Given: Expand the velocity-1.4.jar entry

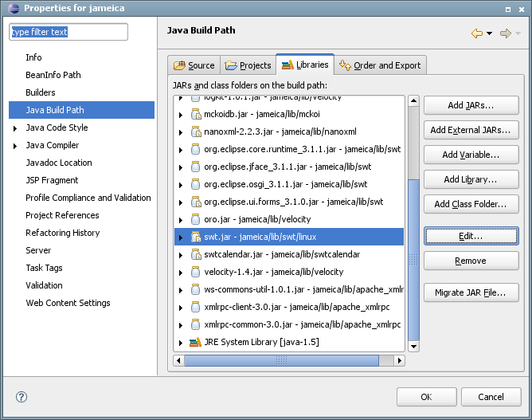Looking at the screenshot, I should tap(181, 273).
